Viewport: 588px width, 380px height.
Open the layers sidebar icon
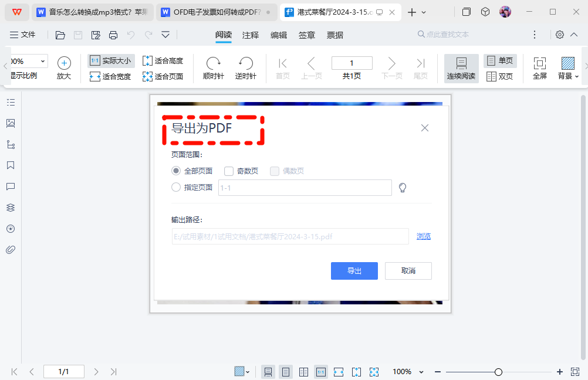[x=11, y=208]
